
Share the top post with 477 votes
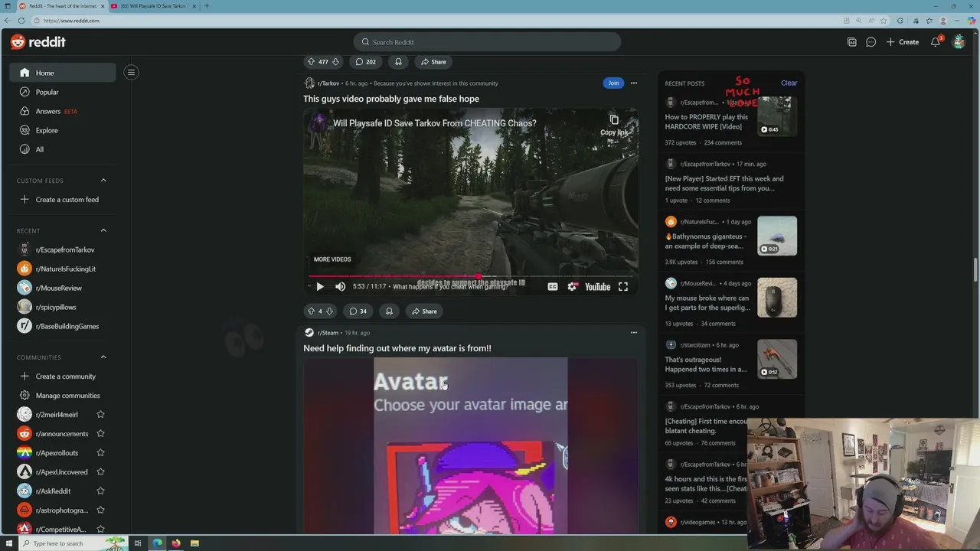pyautogui.click(x=433, y=62)
